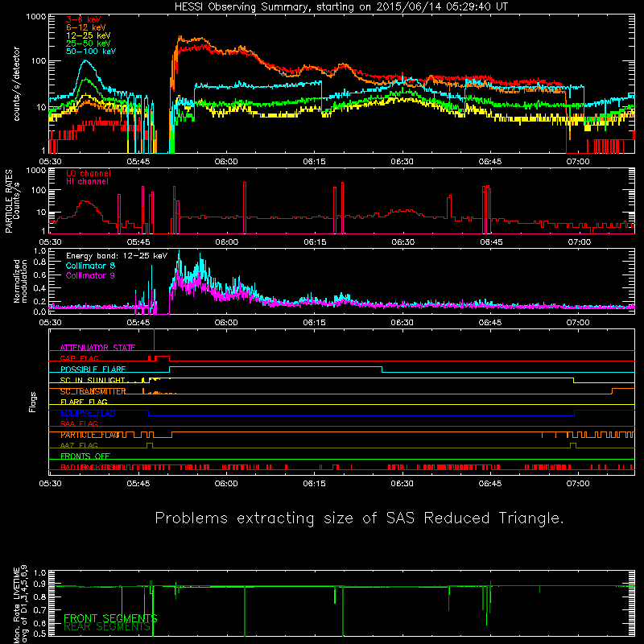Click the 'SAA_FLAG' flag label

coord(79,424)
